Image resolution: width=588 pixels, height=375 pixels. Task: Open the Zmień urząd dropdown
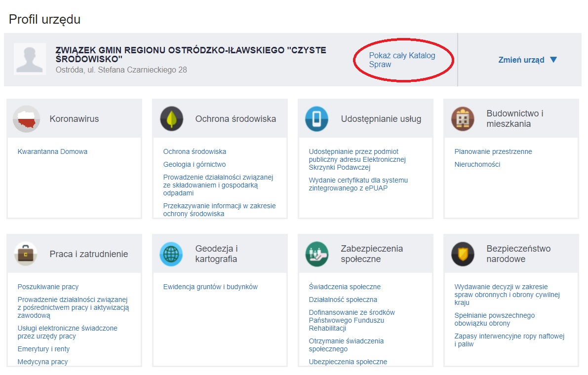[527, 60]
